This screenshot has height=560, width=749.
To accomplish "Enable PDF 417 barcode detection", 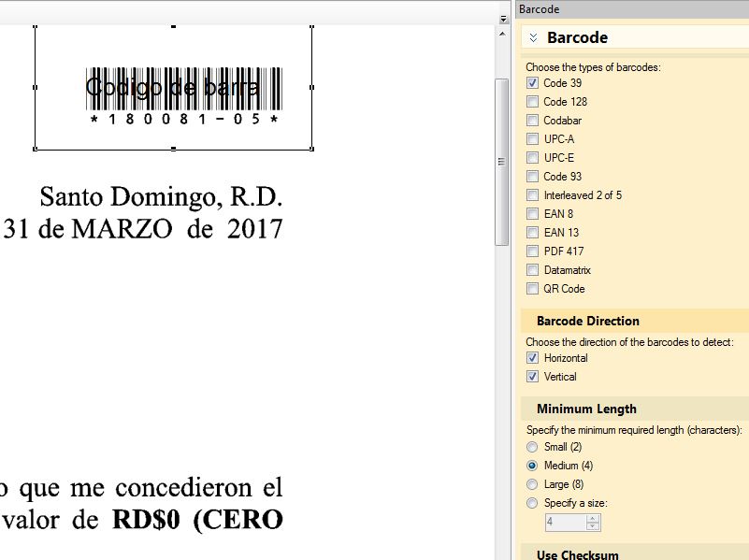I will click(532, 251).
